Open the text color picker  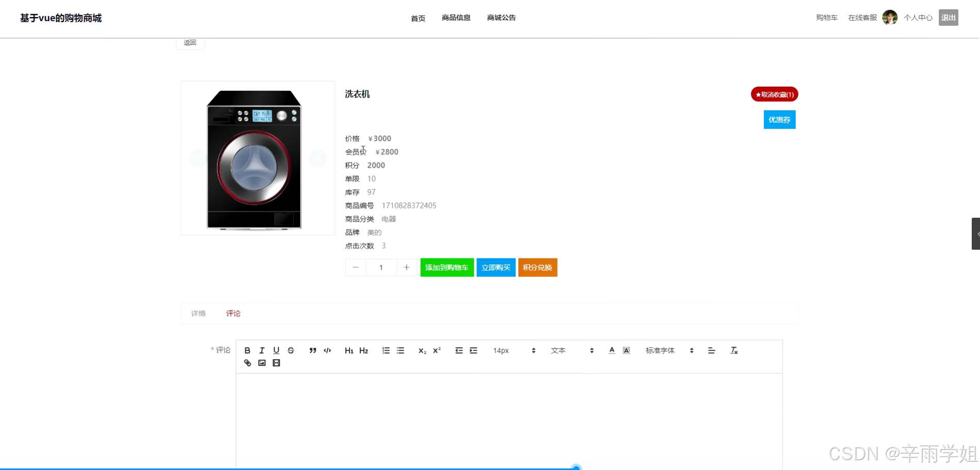coord(612,350)
